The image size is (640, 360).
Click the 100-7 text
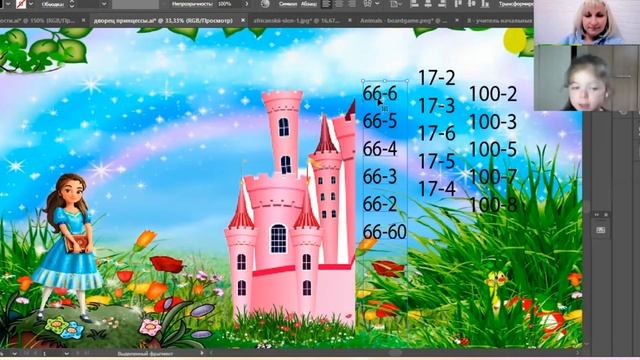(493, 177)
